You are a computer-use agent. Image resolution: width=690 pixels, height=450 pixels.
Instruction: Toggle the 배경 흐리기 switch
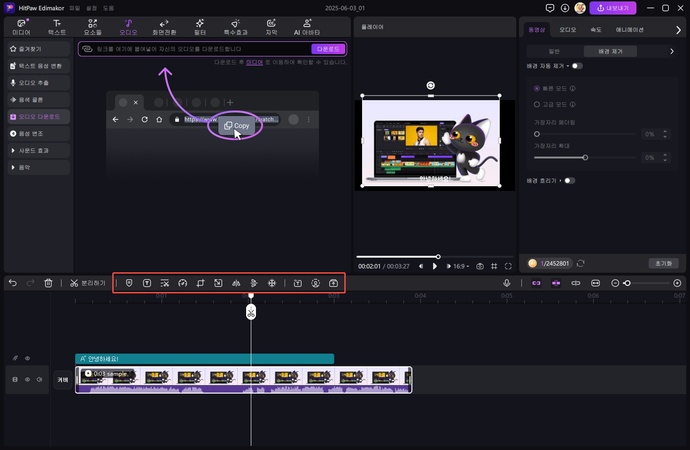tap(570, 181)
